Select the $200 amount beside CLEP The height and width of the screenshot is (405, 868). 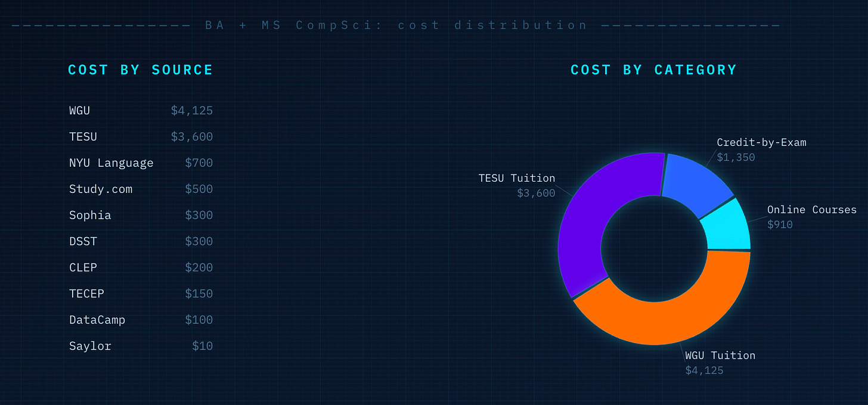click(199, 267)
